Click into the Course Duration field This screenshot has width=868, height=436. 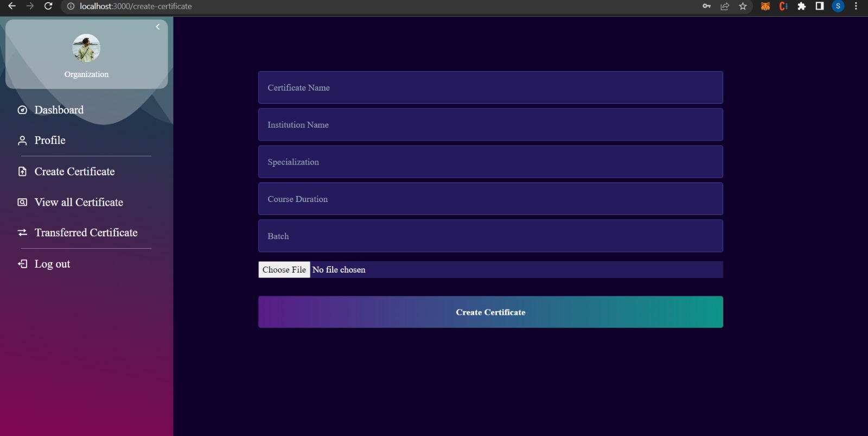pyautogui.click(x=490, y=199)
